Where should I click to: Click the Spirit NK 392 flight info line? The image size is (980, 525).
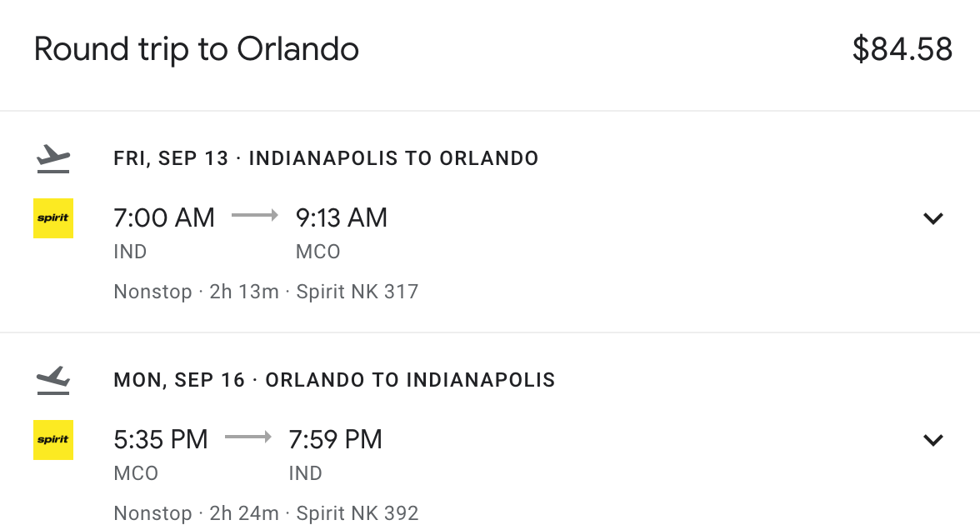(x=267, y=513)
